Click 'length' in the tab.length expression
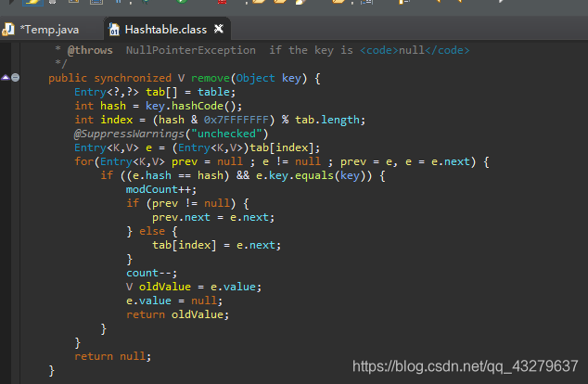 coord(340,120)
